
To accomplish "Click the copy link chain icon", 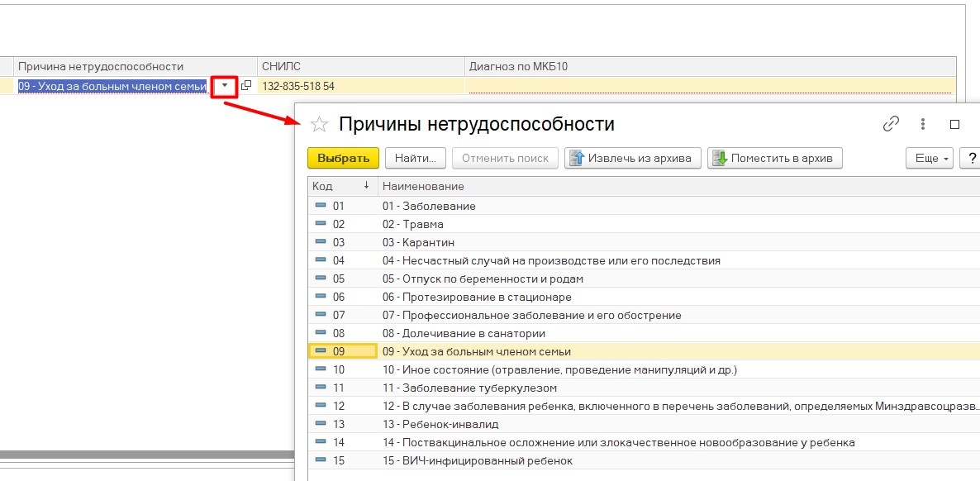I will point(891,124).
